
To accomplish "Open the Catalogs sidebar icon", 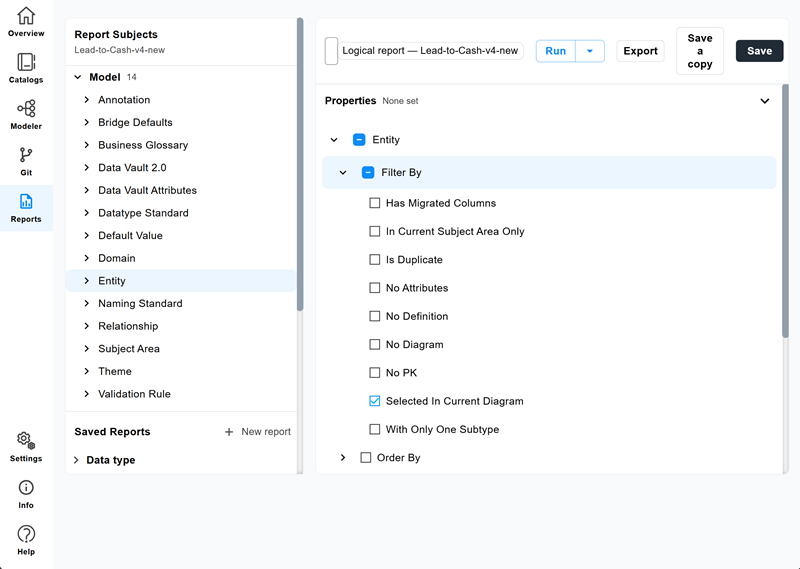I will coord(26,62).
